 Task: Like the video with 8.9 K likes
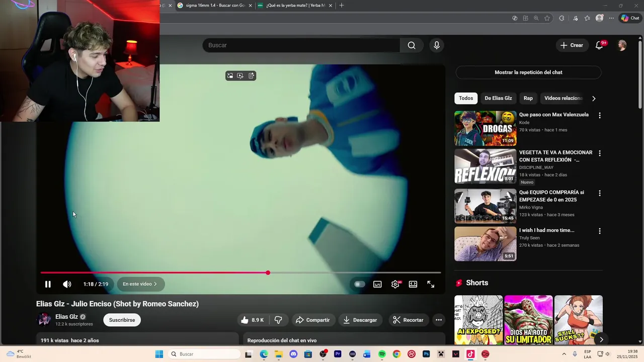point(253,320)
